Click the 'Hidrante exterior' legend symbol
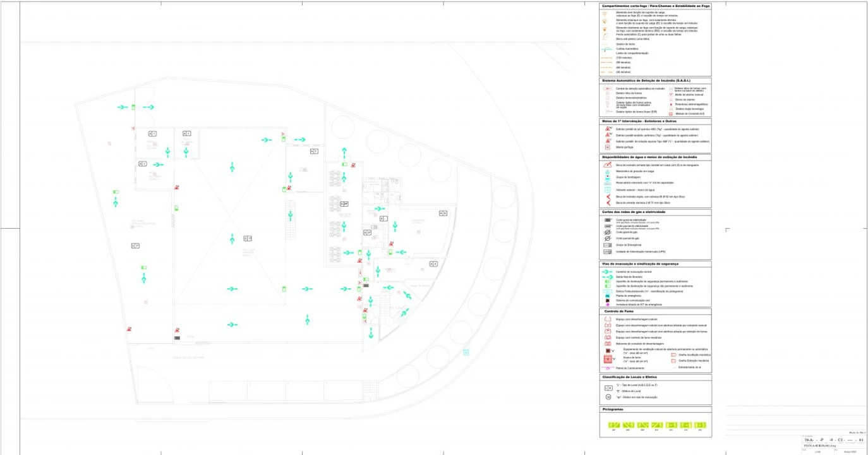868x455 pixels. (x=607, y=190)
